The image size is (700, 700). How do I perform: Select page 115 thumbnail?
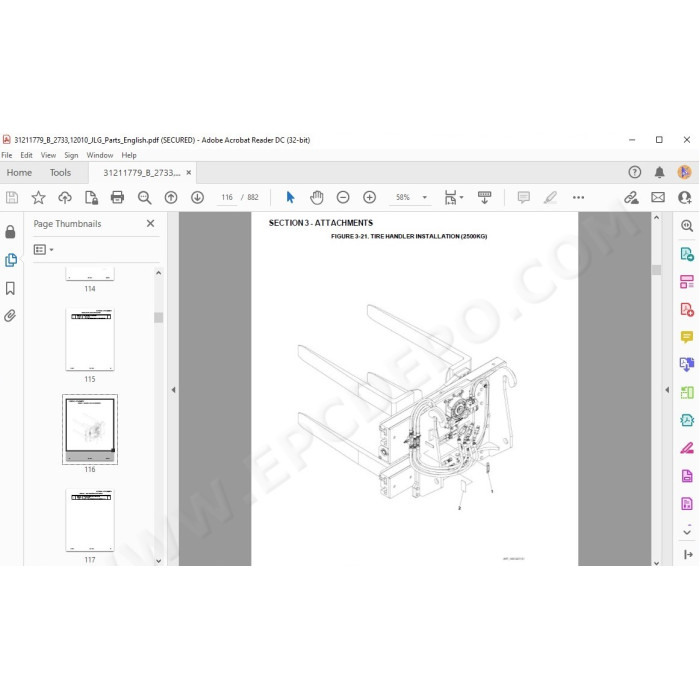tap(90, 339)
